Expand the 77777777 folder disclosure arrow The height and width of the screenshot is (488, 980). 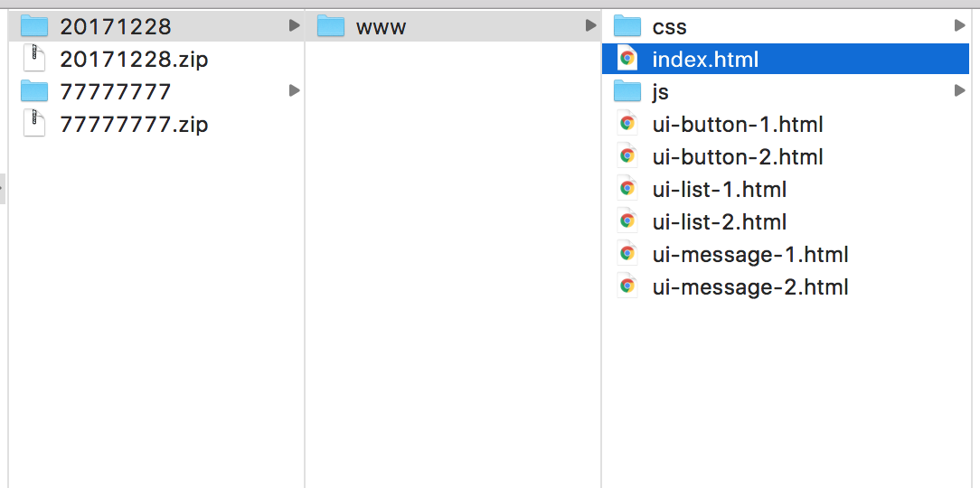click(x=294, y=91)
